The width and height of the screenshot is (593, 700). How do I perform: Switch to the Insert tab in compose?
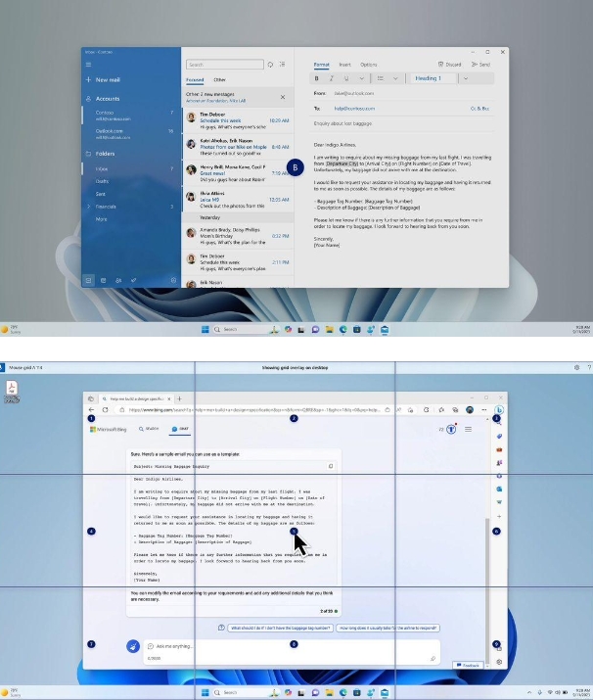coord(342,65)
